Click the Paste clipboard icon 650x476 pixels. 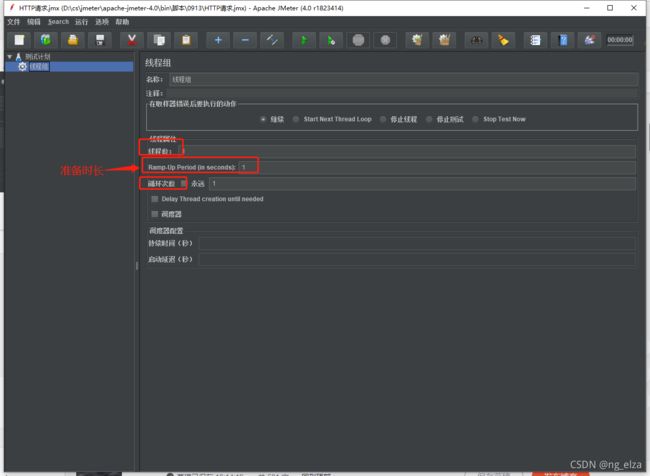186,40
